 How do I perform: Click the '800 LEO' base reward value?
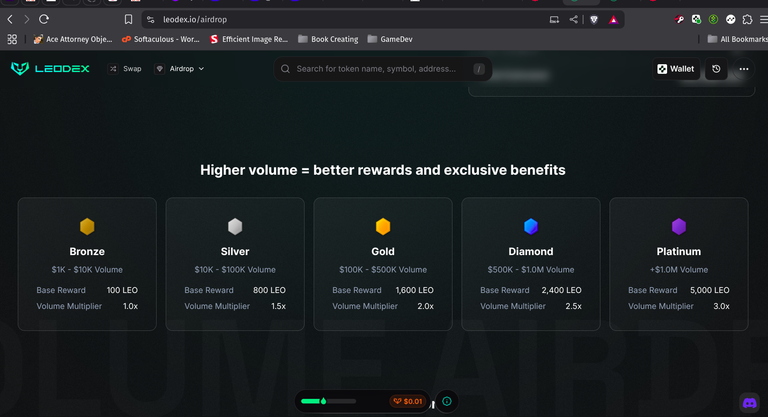269,290
